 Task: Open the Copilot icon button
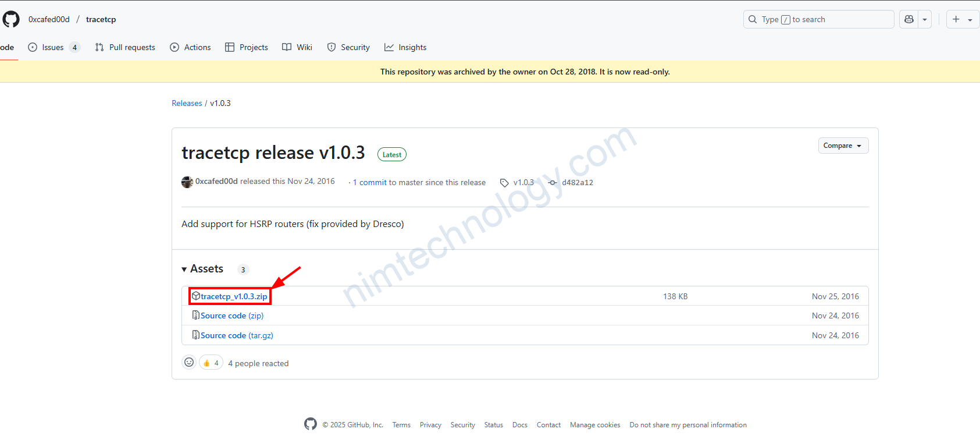909,19
